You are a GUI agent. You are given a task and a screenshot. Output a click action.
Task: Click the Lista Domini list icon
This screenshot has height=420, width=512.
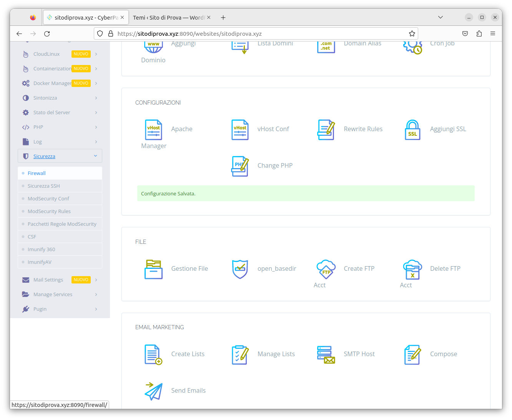click(x=240, y=47)
